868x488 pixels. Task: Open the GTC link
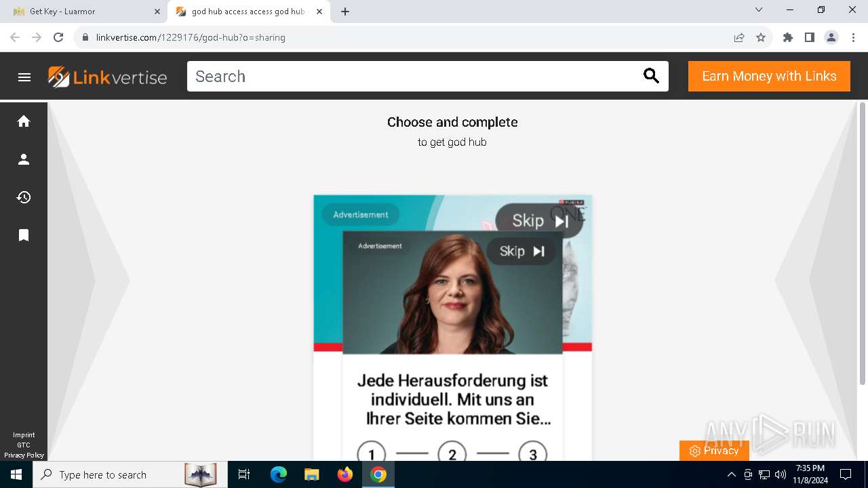tap(24, 445)
